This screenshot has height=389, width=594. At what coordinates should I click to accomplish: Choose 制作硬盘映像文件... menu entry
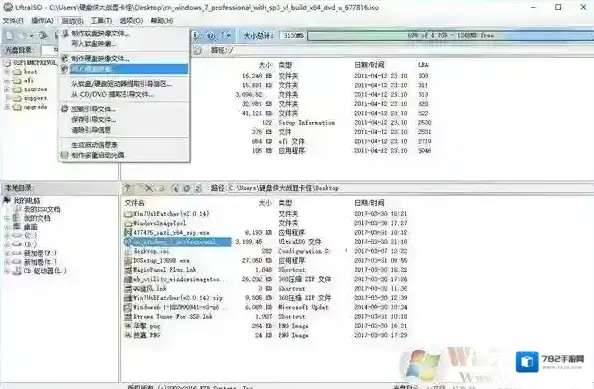124,58
